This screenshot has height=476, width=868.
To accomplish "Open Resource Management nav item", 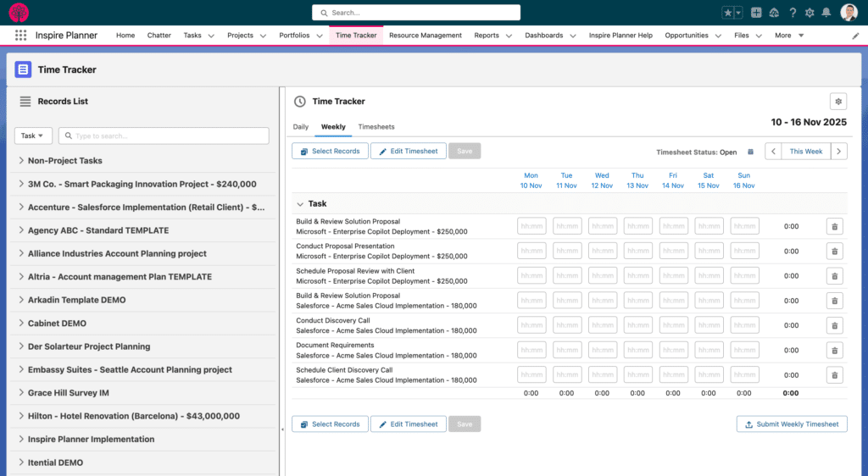I will point(426,36).
